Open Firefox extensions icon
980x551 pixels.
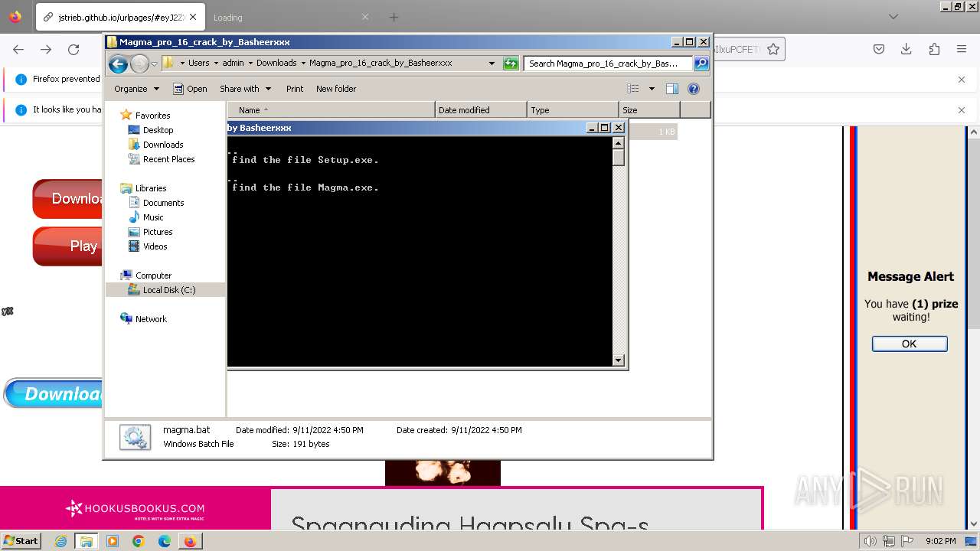934,49
